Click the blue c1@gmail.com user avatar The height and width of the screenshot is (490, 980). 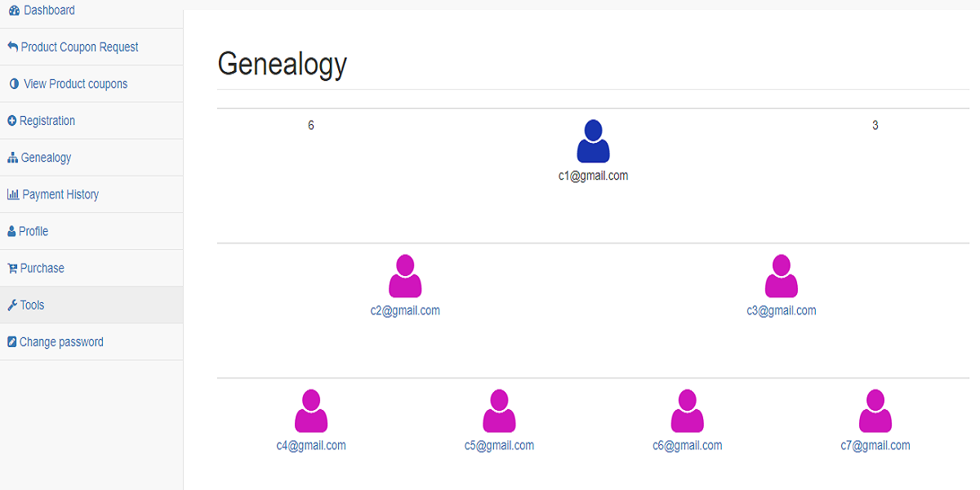[593, 141]
